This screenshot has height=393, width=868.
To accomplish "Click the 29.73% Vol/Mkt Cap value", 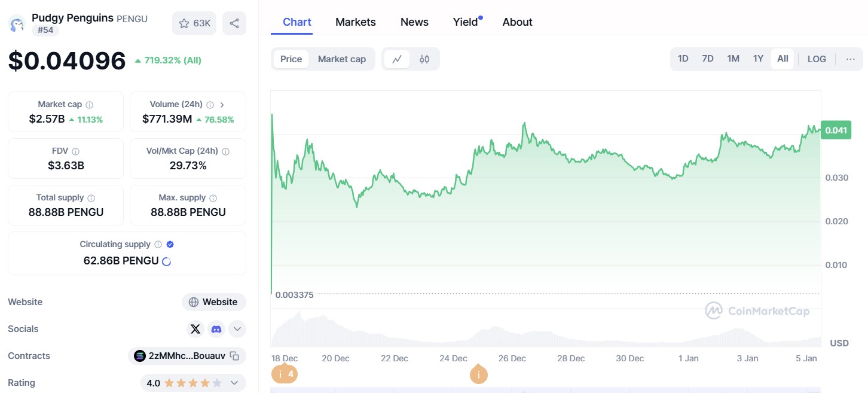I will click(188, 165).
